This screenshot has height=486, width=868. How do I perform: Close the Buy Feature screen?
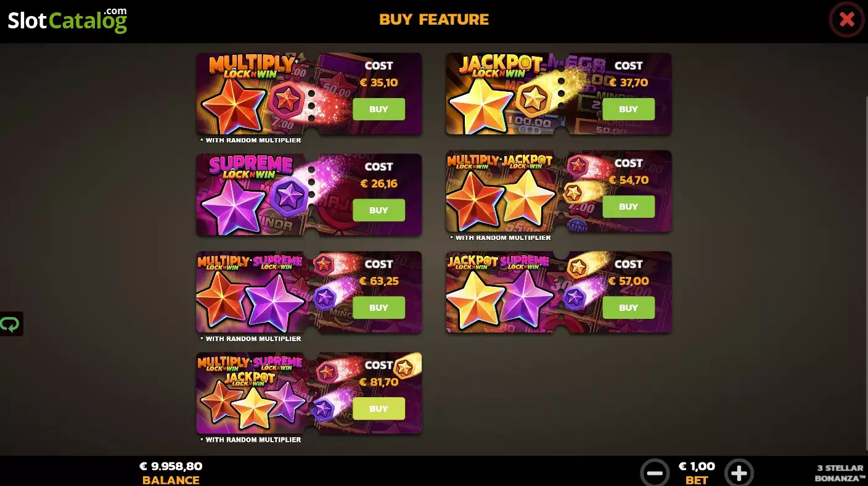tap(846, 20)
